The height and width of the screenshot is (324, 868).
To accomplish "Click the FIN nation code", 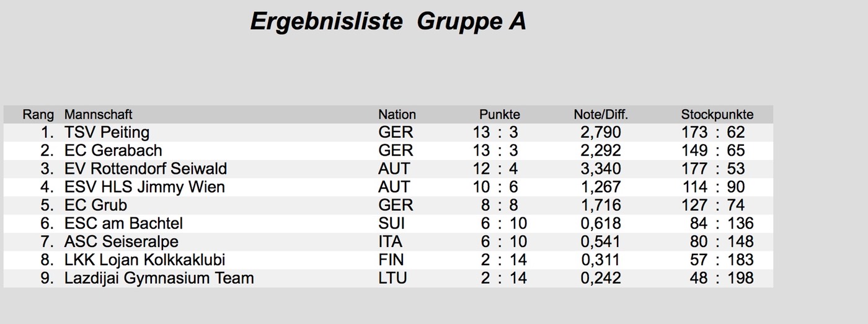I will click(x=391, y=259).
